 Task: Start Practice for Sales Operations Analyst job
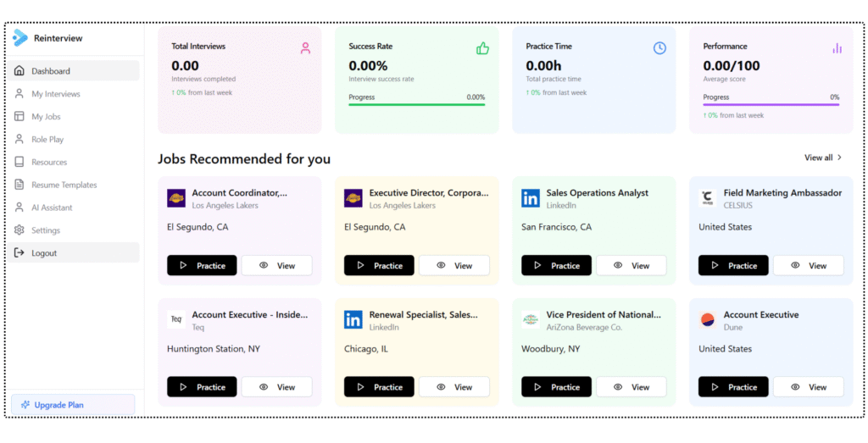556,265
